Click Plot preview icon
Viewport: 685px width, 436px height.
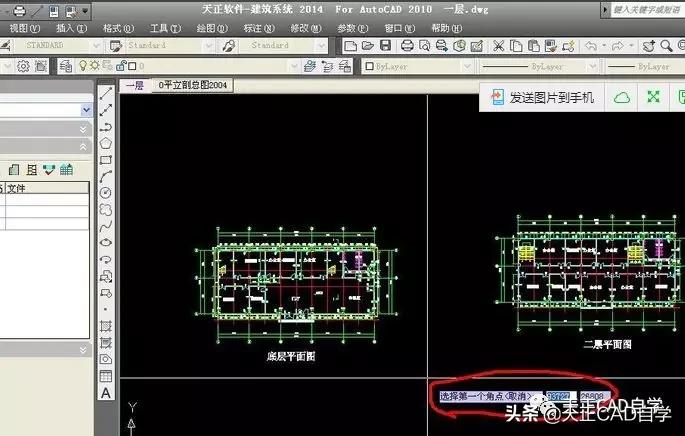tap(424, 45)
